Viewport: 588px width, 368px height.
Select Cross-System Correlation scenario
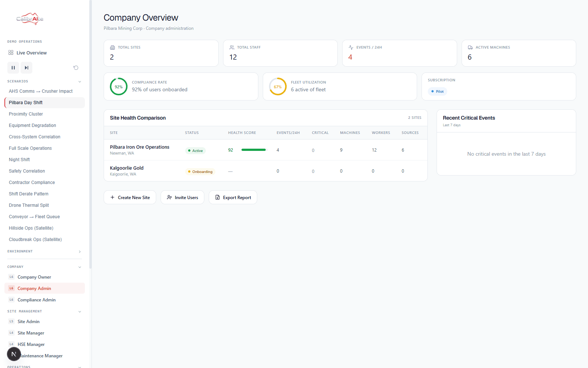point(44,137)
